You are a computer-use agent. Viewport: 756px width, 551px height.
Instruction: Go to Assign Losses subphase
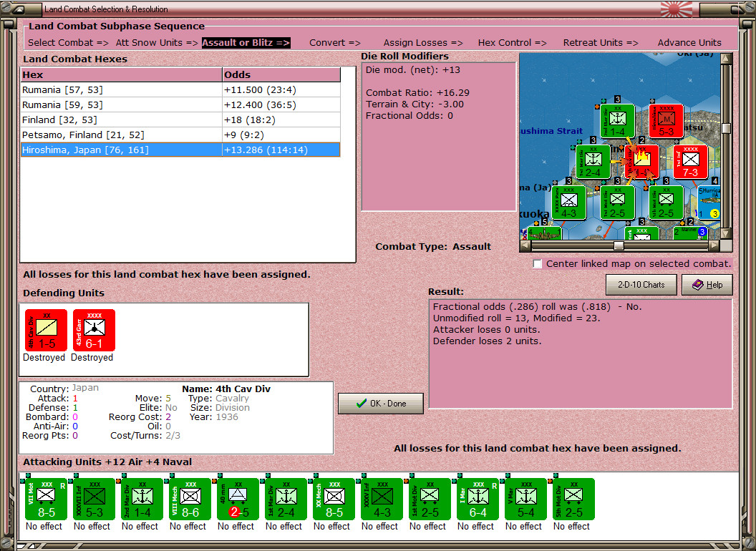(423, 42)
